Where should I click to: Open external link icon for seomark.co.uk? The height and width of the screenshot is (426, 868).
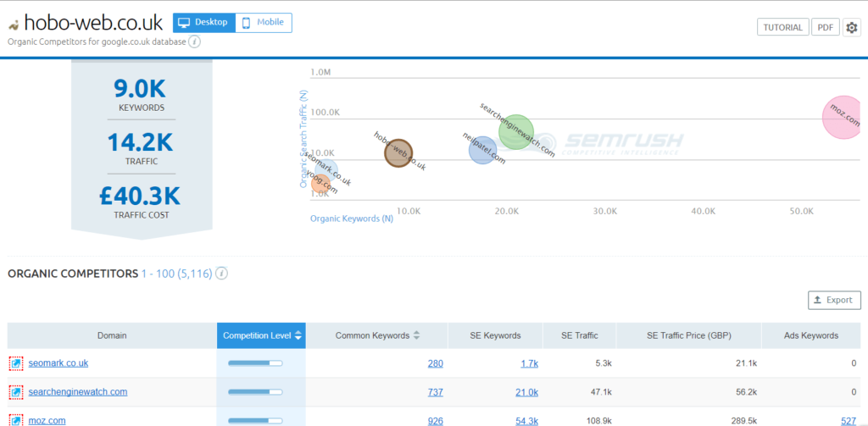pos(16,363)
